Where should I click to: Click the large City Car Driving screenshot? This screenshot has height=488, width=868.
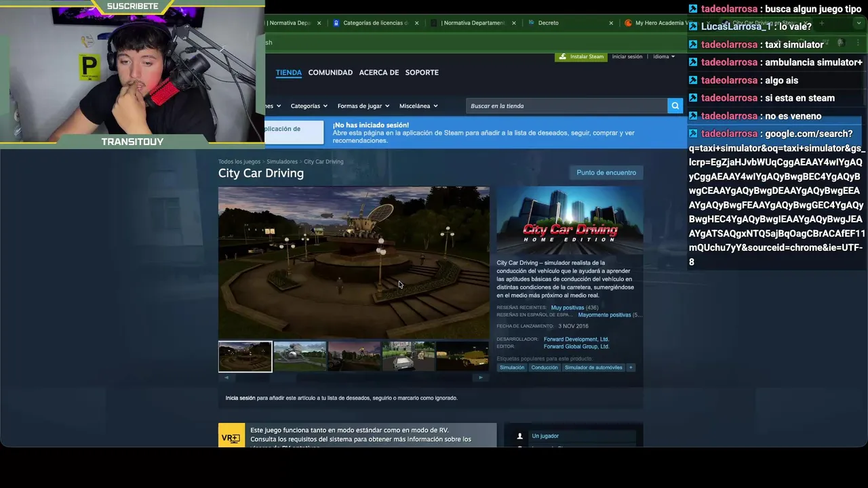click(353, 262)
